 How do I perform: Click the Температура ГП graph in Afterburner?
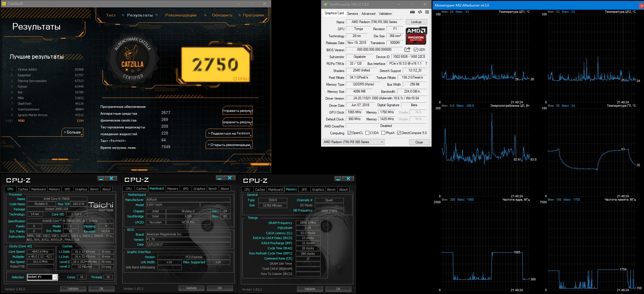591,152
